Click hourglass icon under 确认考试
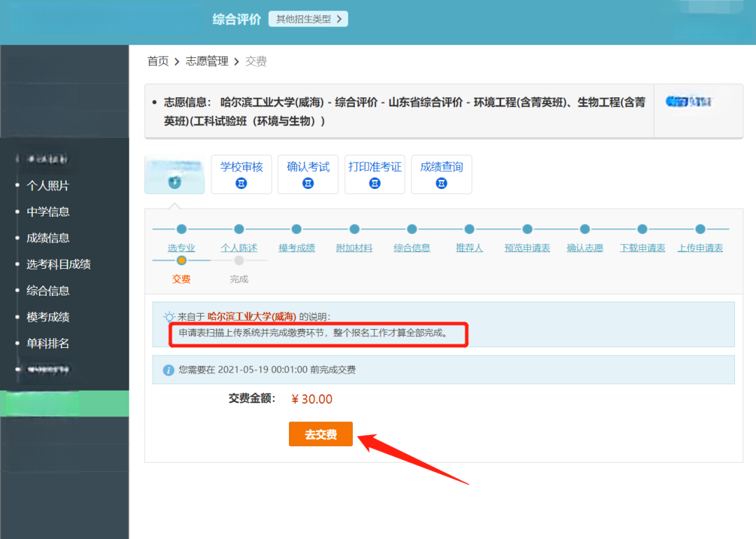The height and width of the screenshot is (539, 756). [x=308, y=183]
